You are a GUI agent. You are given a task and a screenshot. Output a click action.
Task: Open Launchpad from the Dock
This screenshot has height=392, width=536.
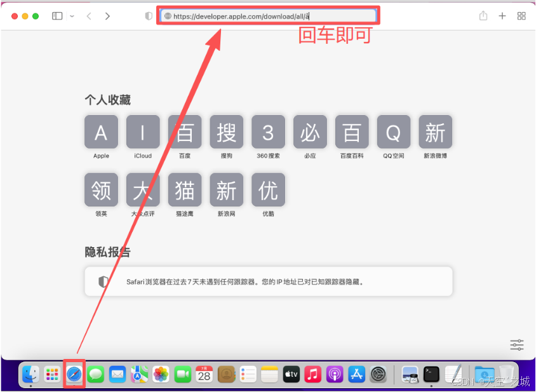click(x=52, y=374)
